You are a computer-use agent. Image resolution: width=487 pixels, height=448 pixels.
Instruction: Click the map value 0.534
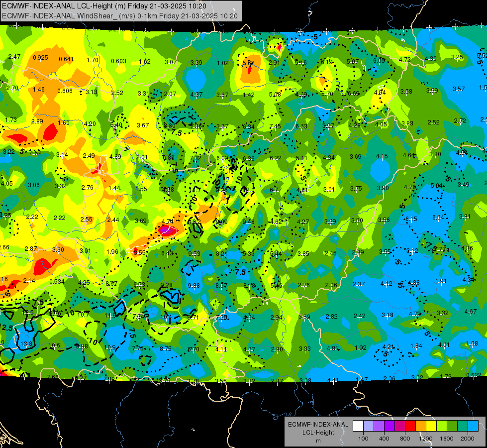[x=57, y=282]
